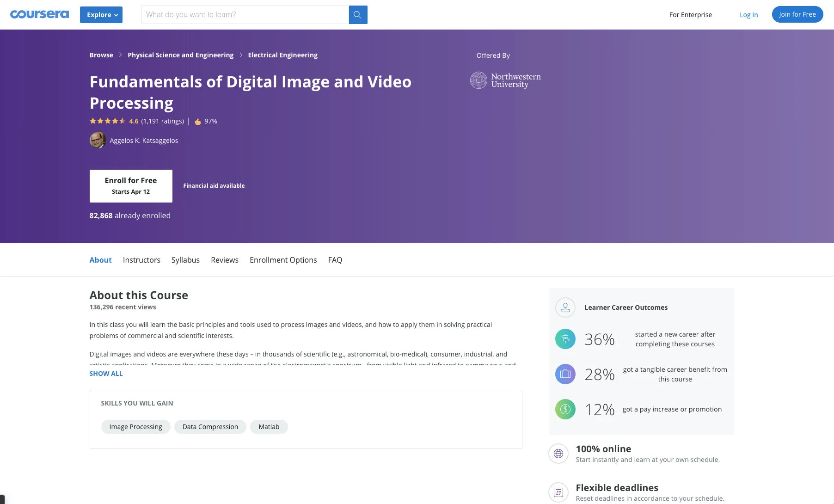Click the 'About this Course' heading
Screen dimensions: 834x504
tap(139, 295)
